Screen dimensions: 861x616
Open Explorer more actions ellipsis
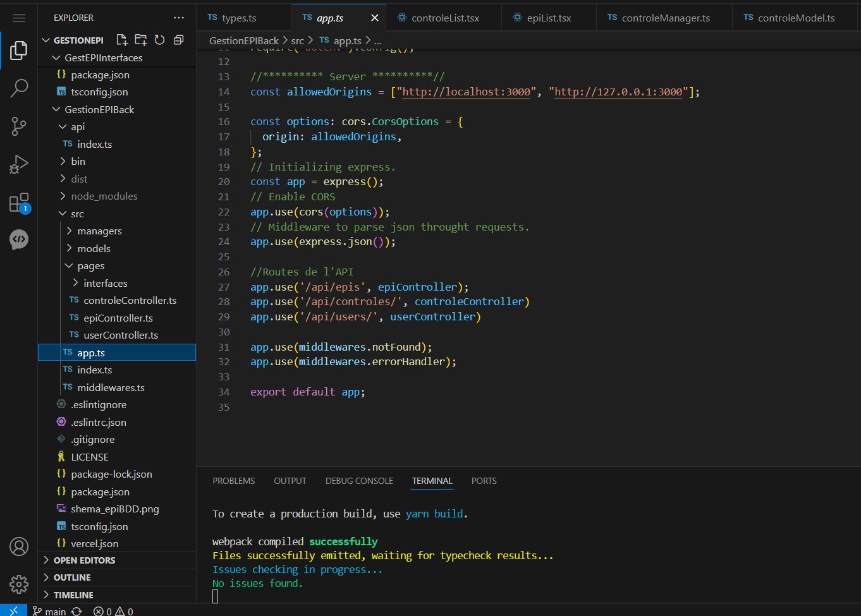coord(179,18)
